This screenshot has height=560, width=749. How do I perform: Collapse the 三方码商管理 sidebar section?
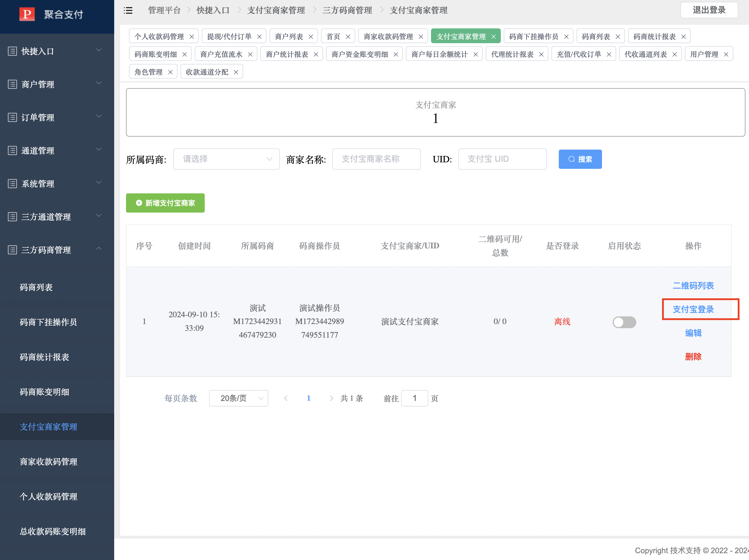[99, 249]
